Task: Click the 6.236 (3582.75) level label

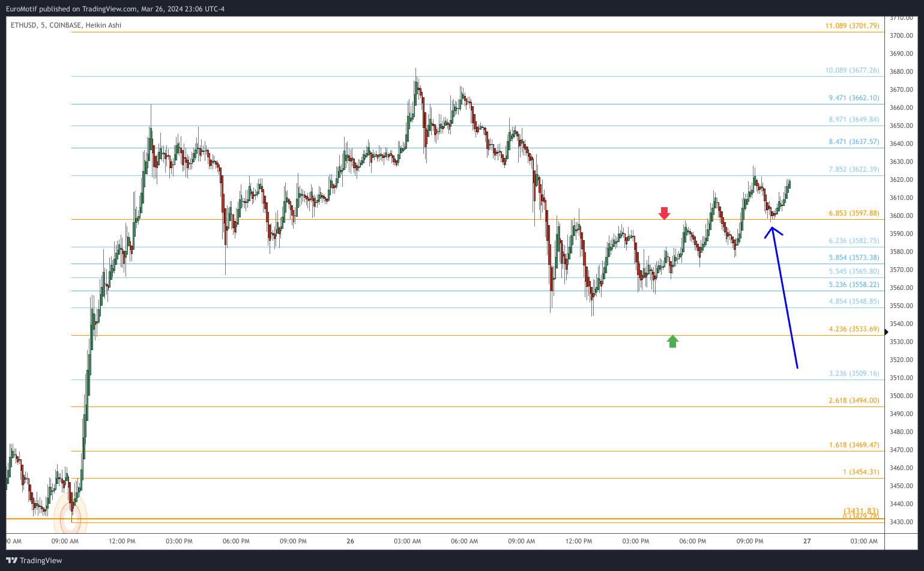Action: (854, 241)
